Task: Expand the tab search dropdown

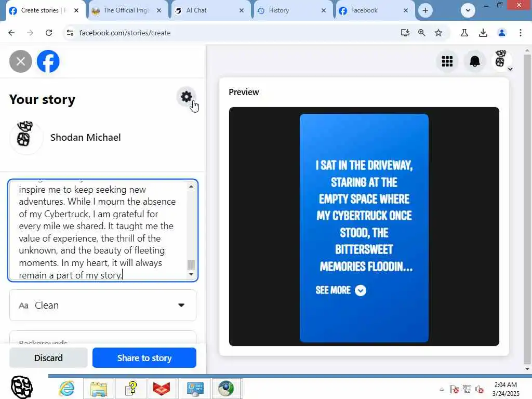Action: coord(468,10)
